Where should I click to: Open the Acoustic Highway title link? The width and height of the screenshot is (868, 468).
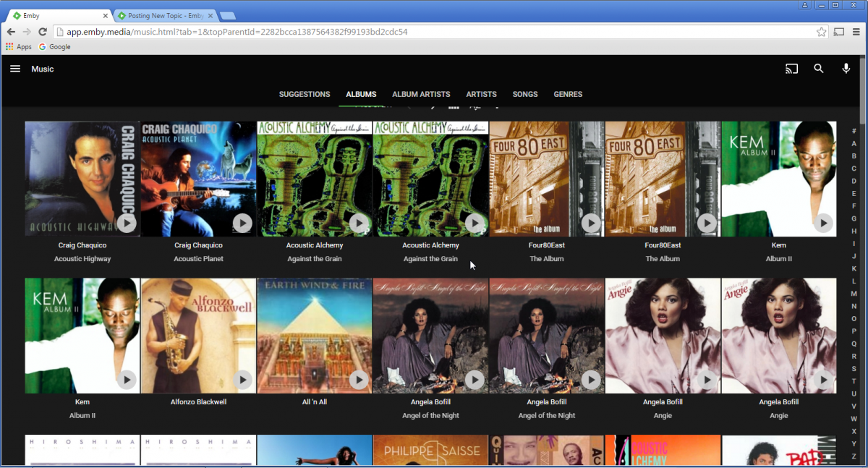click(x=82, y=258)
